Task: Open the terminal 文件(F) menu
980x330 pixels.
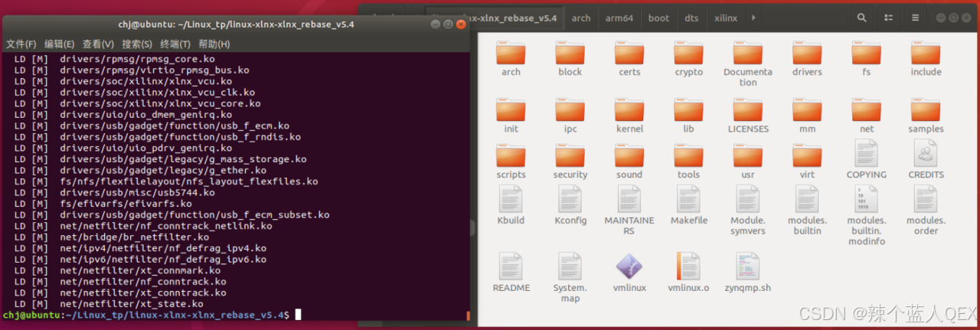Action: tap(21, 44)
